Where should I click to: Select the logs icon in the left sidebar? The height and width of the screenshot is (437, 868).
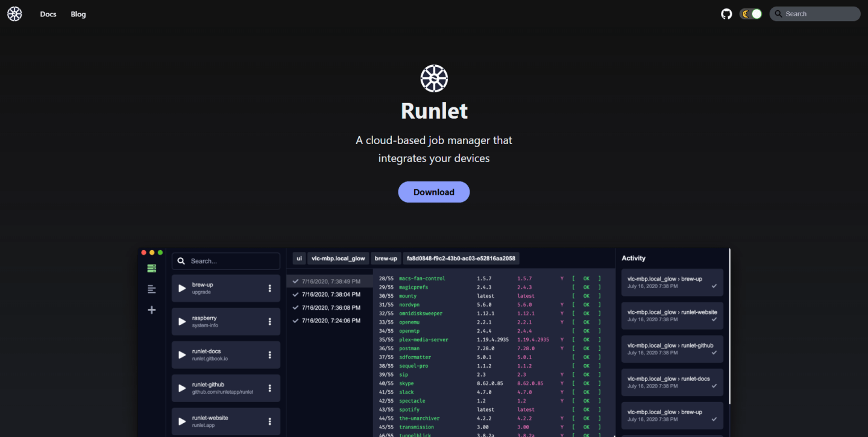pos(151,289)
